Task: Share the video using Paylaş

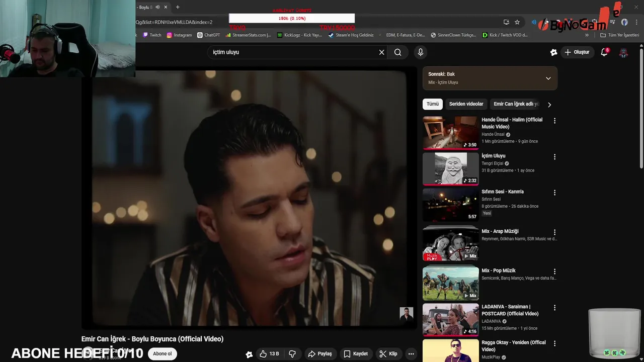Action: [x=319, y=354]
